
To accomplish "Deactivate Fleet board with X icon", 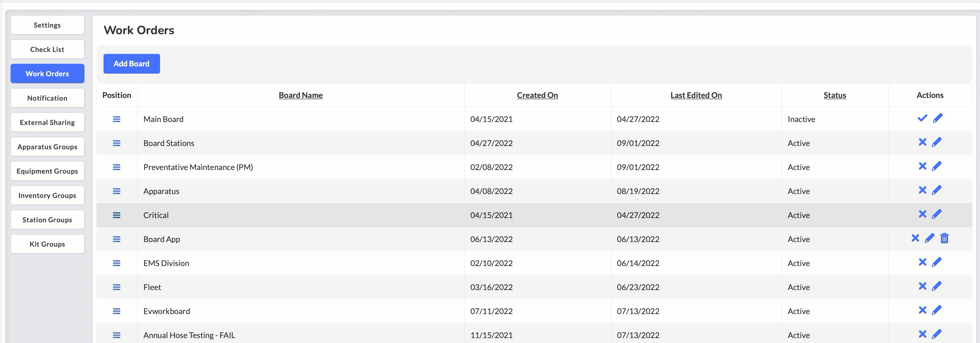I will (922, 286).
